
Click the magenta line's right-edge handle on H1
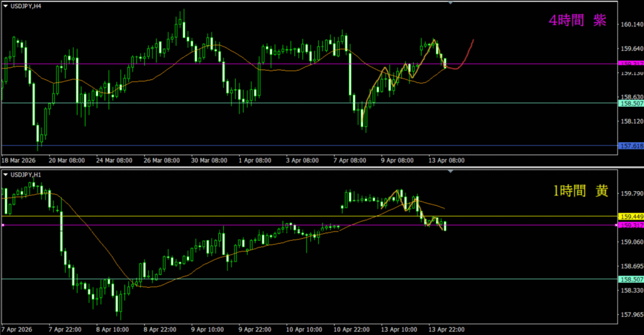click(616, 225)
